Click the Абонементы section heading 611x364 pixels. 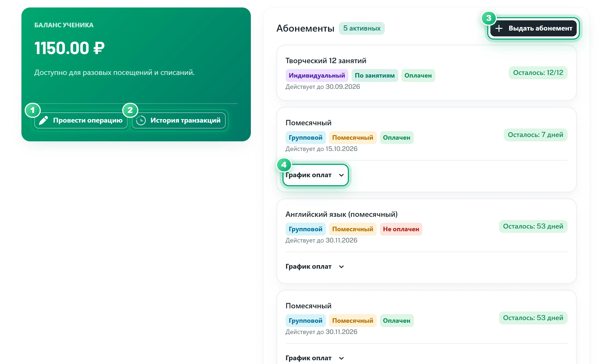[x=305, y=28]
